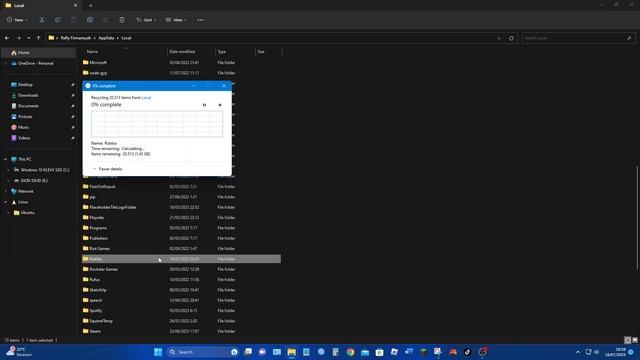Screen dimensions: 640x360
Task: Open File Explorer taskbar icon
Action: click(x=291, y=352)
